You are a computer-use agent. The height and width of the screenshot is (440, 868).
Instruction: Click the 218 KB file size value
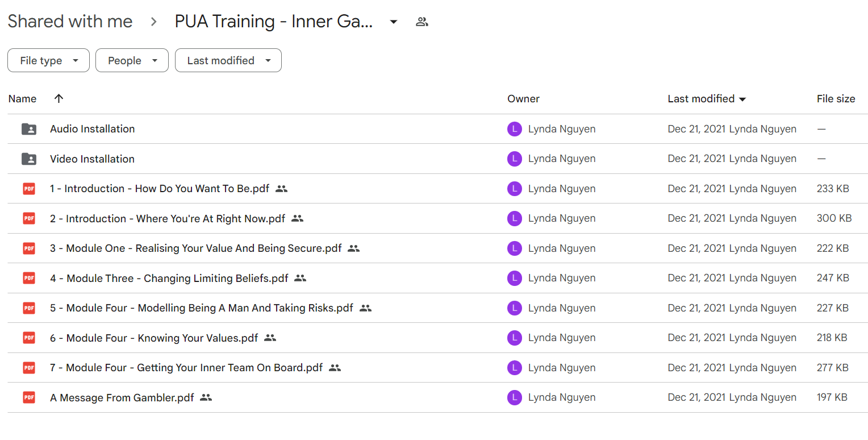click(832, 338)
